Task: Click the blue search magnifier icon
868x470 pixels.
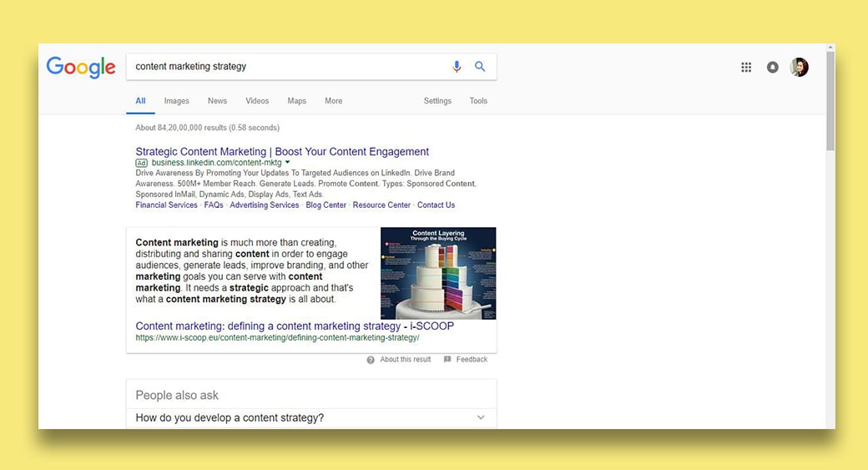Action: tap(480, 67)
